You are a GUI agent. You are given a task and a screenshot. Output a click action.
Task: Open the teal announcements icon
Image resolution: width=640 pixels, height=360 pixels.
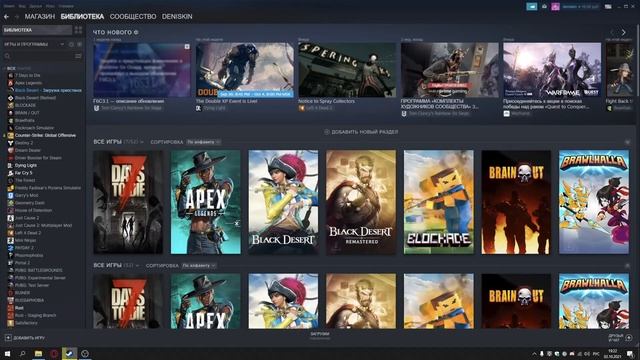click(x=531, y=6)
